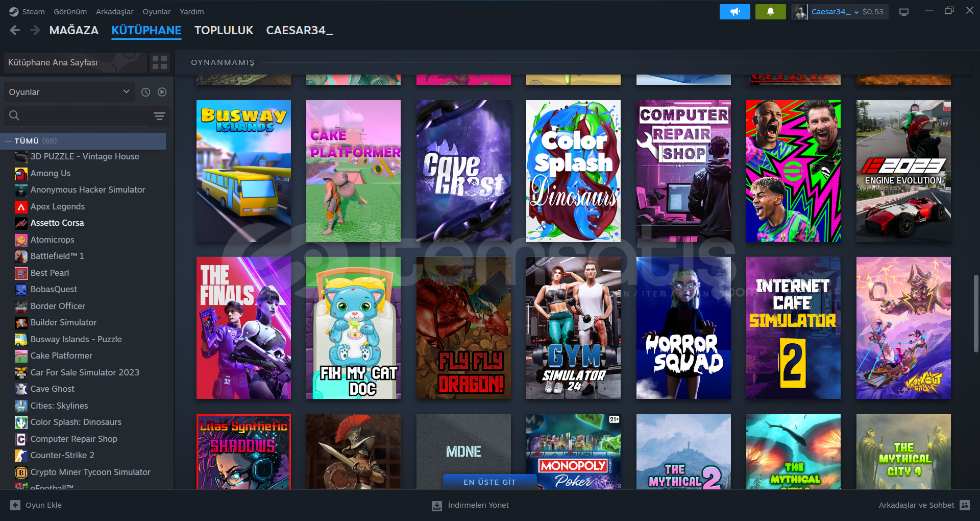Click the Atomicrops game icon

(21, 240)
